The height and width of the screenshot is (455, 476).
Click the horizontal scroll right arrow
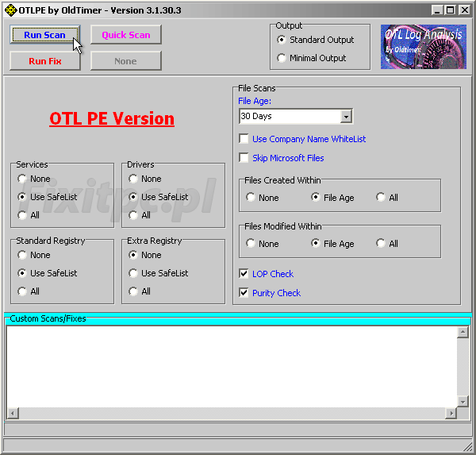pyautogui.click(x=451, y=413)
